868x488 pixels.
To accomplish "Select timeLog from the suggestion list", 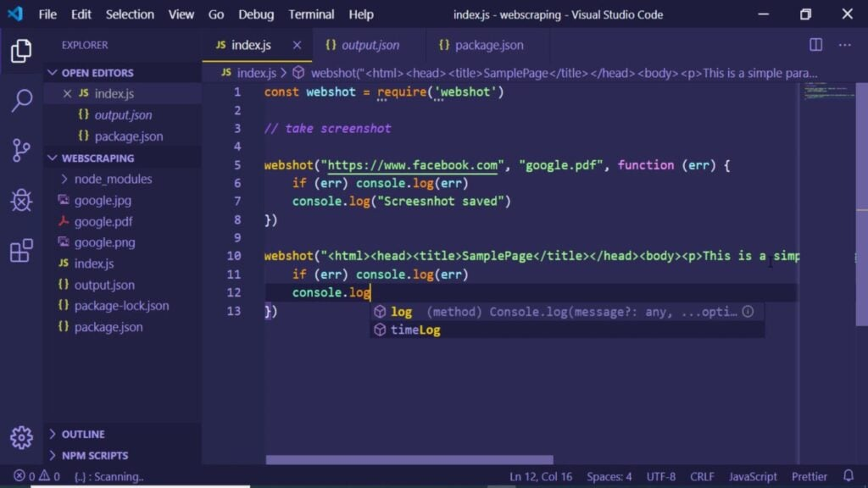I will tap(415, 330).
